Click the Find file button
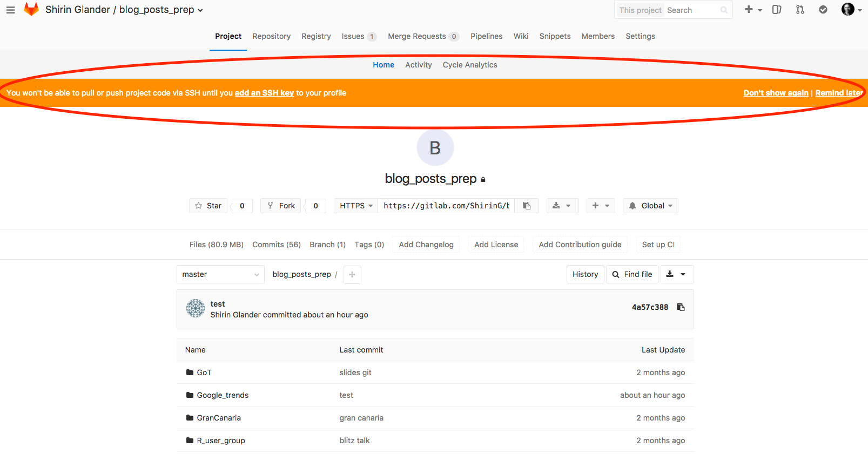This screenshot has width=868, height=454. (632, 274)
